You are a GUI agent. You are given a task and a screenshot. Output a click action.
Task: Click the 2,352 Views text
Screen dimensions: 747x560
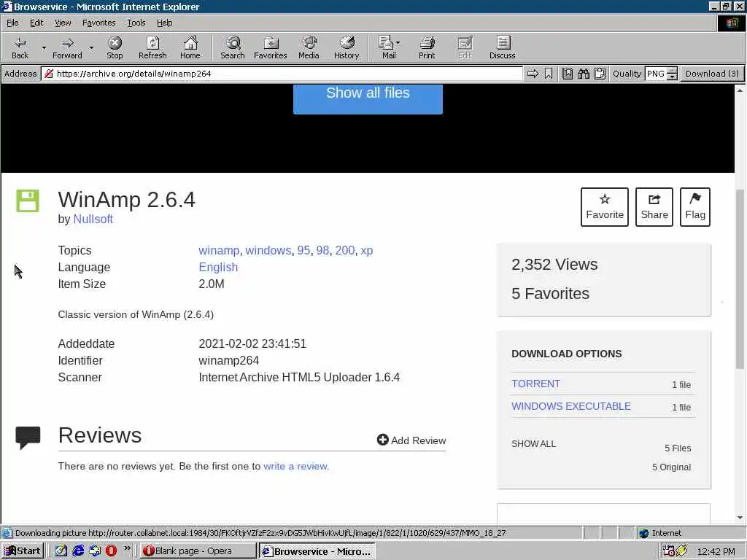tap(554, 264)
